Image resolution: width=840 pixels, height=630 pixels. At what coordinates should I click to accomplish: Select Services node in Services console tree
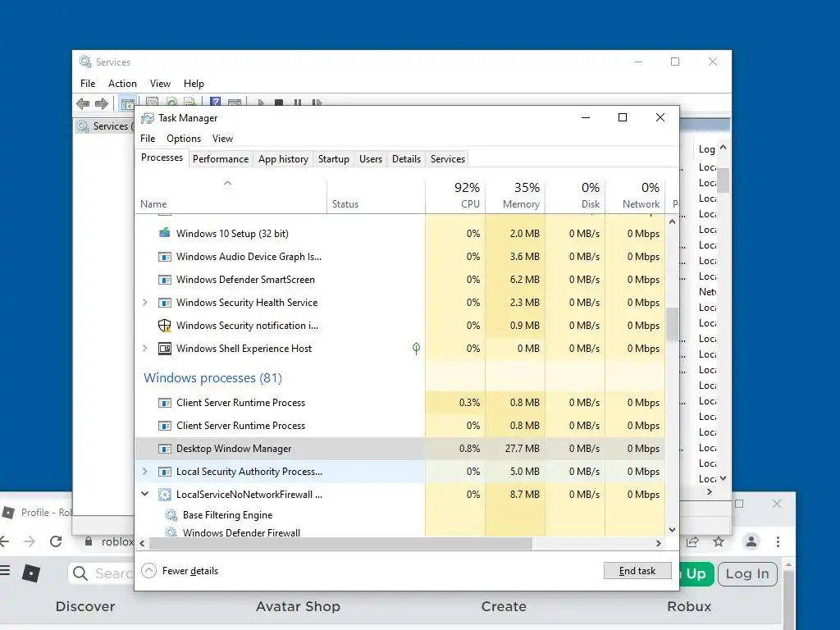tap(105, 126)
